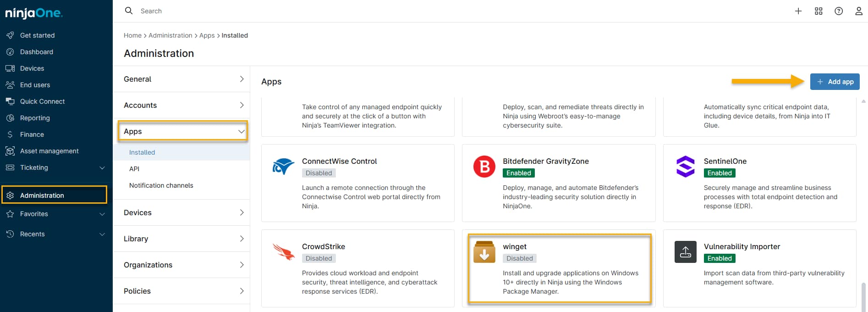Click the plus icon in top bar
The height and width of the screenshot is (312, 868).
tap(798, 11)
